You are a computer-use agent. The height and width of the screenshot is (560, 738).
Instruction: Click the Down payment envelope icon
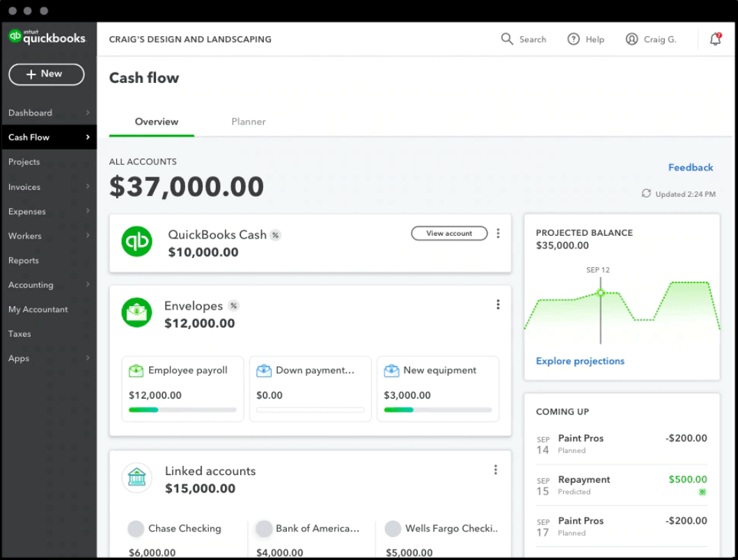coord(264,371)
